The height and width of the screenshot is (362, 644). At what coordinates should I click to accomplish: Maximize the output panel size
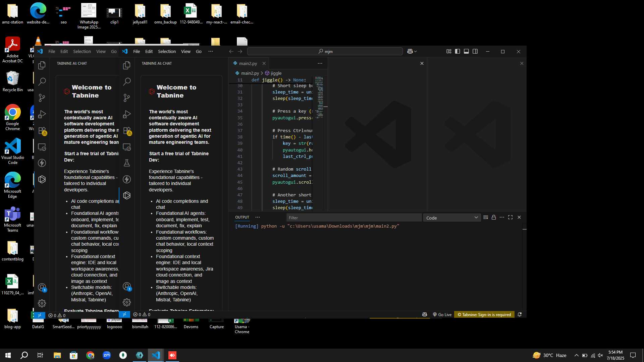coord(510,217)
